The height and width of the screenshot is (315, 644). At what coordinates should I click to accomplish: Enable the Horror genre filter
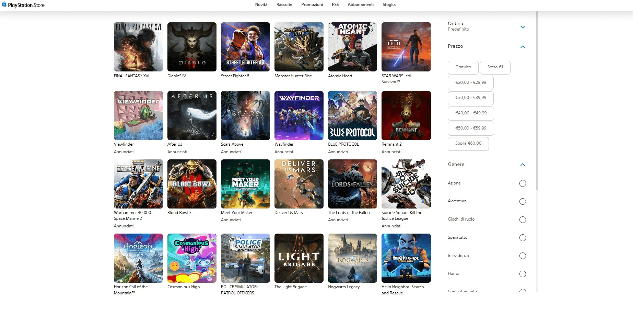click(523, 274)
